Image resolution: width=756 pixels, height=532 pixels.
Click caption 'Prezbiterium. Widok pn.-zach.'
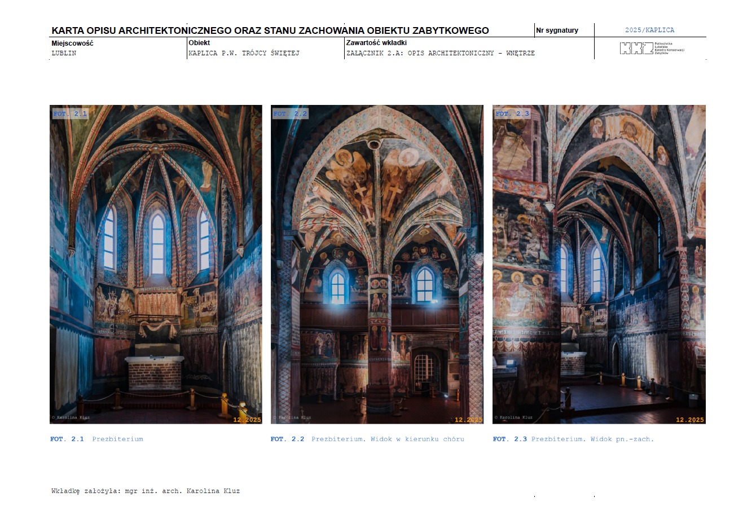592,439
